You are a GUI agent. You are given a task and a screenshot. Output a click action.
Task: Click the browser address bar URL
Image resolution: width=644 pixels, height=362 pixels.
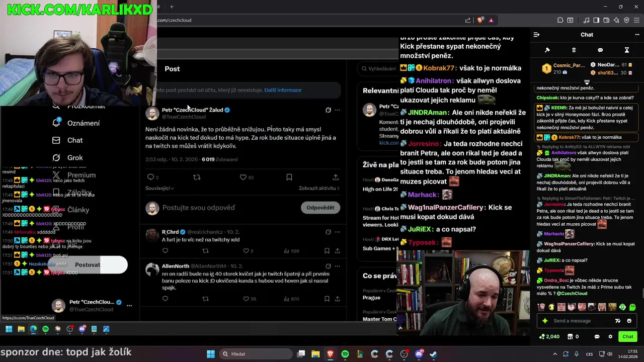[174, 20]
